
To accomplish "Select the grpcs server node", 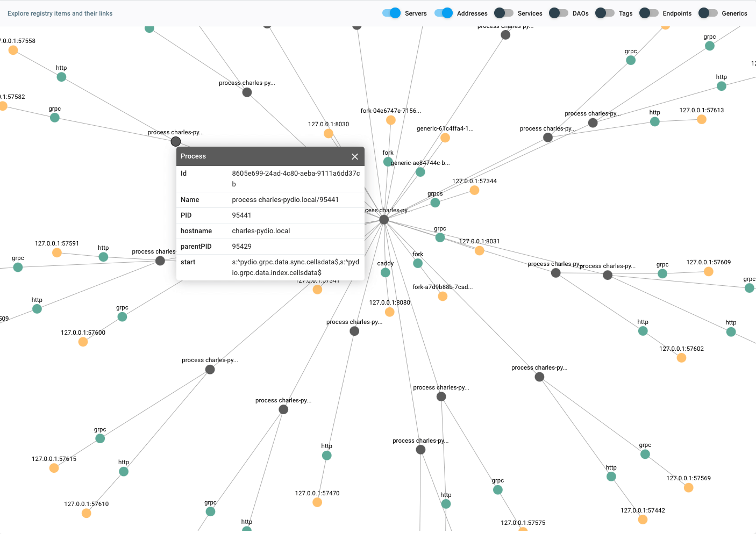I will point(435,203).
